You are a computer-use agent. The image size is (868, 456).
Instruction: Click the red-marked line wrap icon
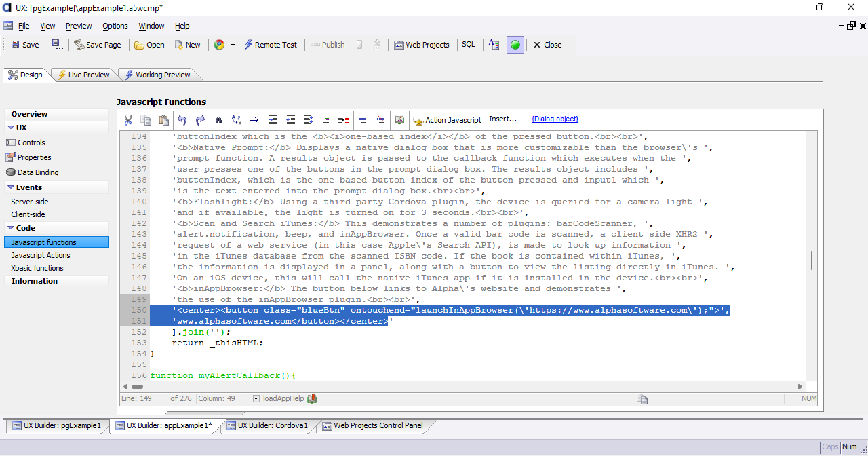coord(344,119)
